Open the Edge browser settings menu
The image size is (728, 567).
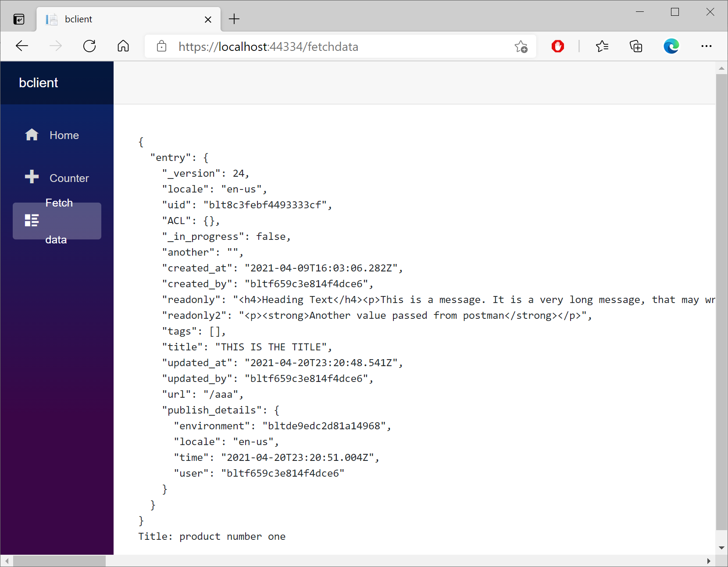click(x=707, y=46)
